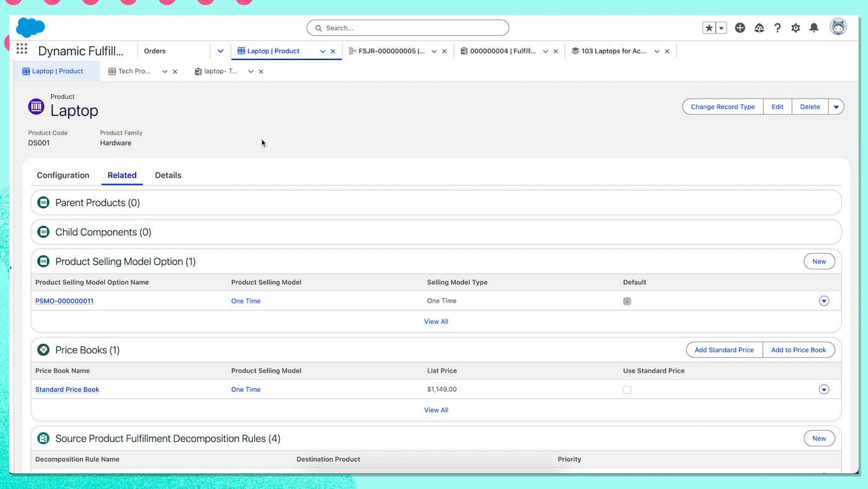Open row actions for PSMO-000000011

[824, 301]
